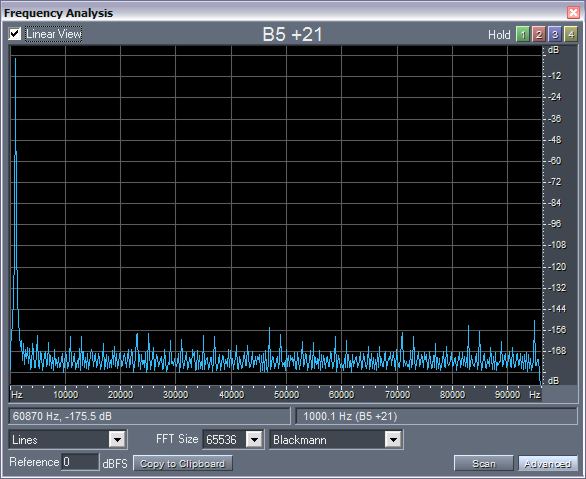Image resolution: width=586 pixels, height=479 pixels.
Task: Click Copy to Clipboard button
Action: click(x=182, y=463)
